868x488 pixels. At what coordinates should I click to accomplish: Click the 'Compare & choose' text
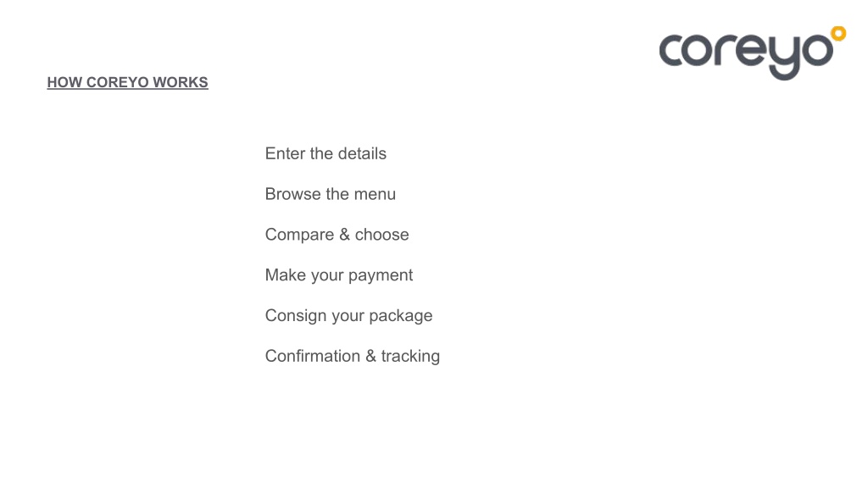coord(337,234)
